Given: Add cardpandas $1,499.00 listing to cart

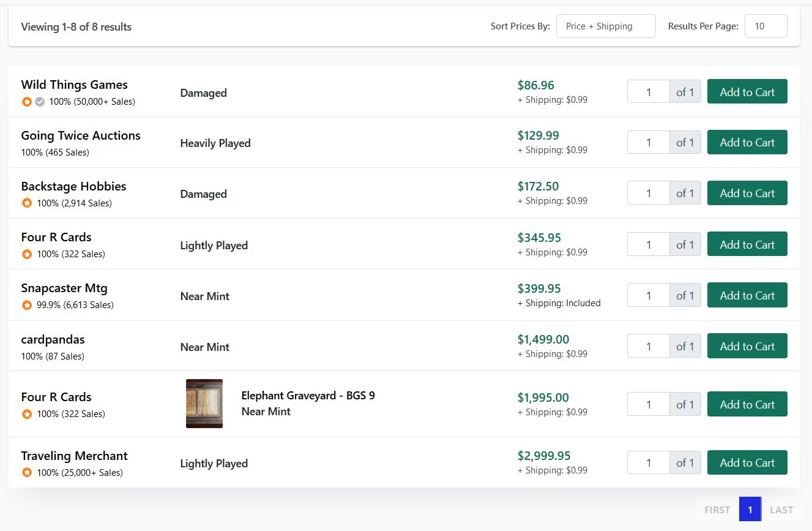Looking at the screenshot, I should [747, 346].
